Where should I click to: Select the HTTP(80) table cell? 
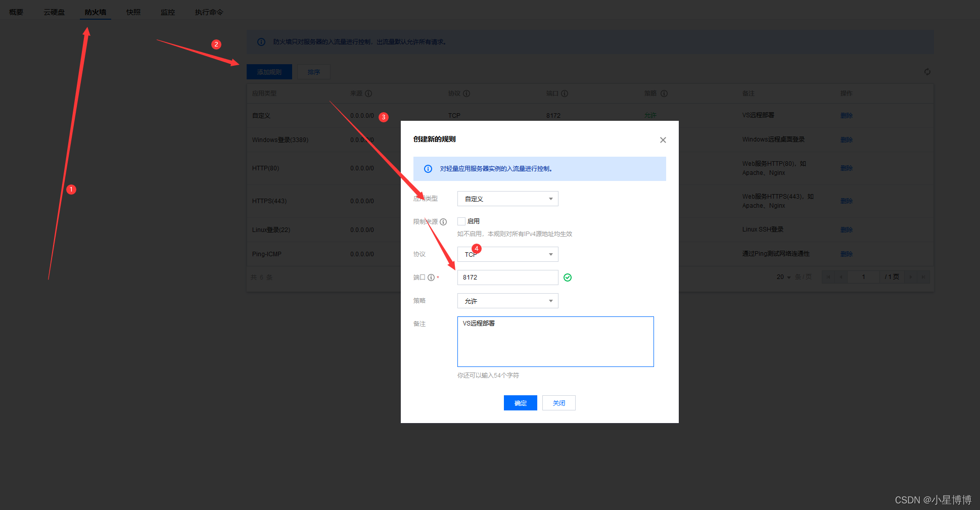pyautogui.click(x=265, y=168)
